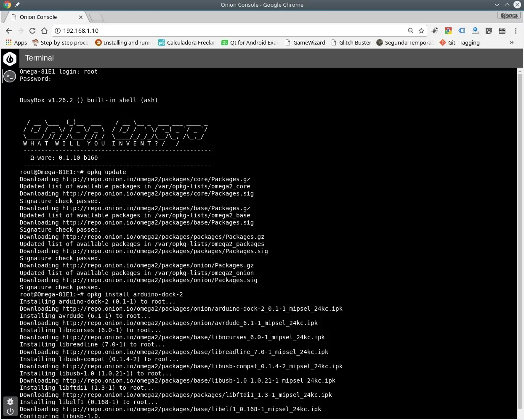Viewport: 524px width, 420px height.
Task: Pin window using titlebar pin icon
Action: (17, 5)
